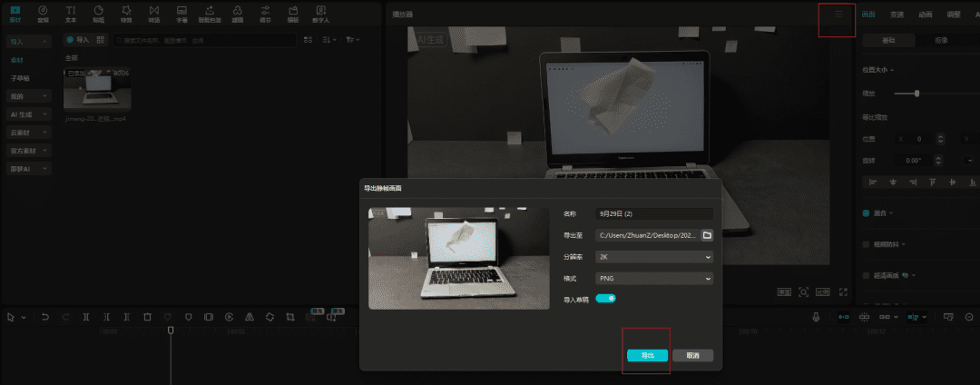Open the 分辨率 resolution dropdown showing 2K
980x385 pixels.
653,257
